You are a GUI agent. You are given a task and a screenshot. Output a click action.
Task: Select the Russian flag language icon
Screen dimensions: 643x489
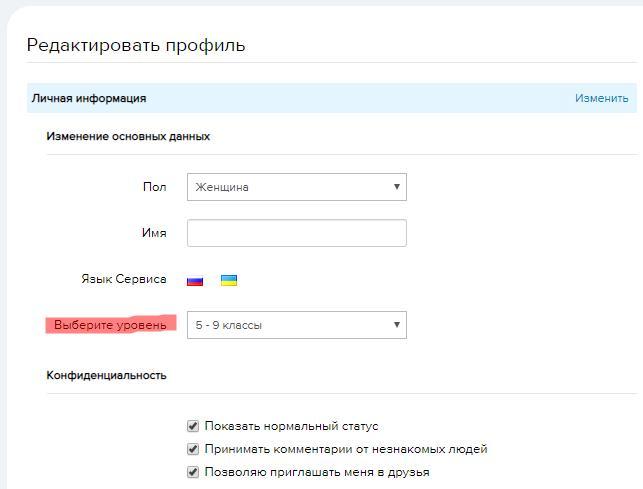tap(195, 280)
